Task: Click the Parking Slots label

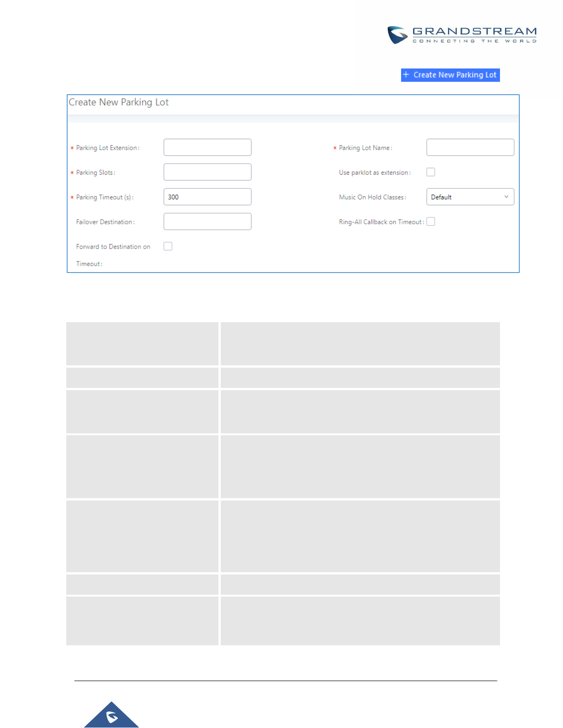Action: 96,173
